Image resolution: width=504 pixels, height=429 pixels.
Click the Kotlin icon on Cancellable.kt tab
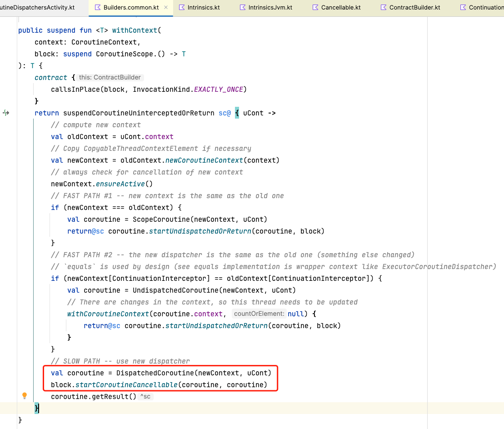315,7
